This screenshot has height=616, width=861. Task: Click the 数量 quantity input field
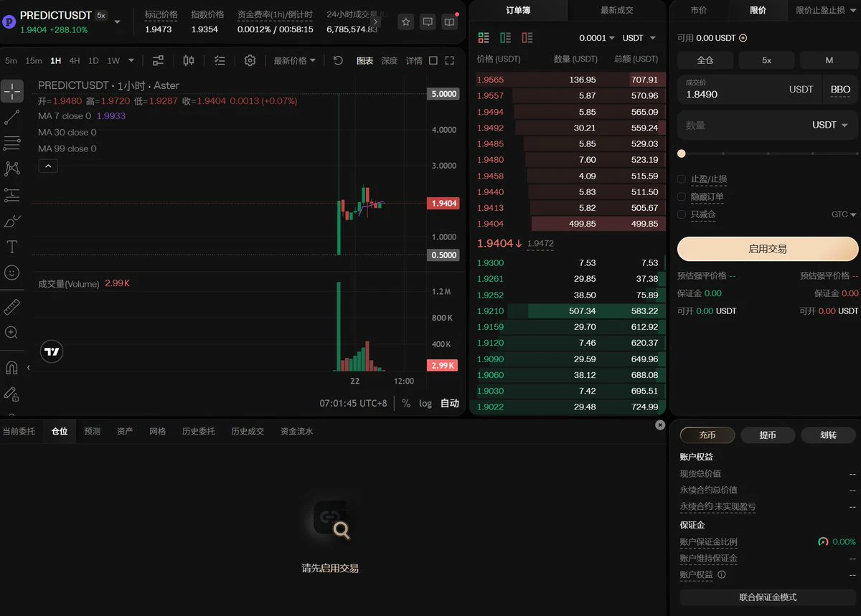point(768,125)
